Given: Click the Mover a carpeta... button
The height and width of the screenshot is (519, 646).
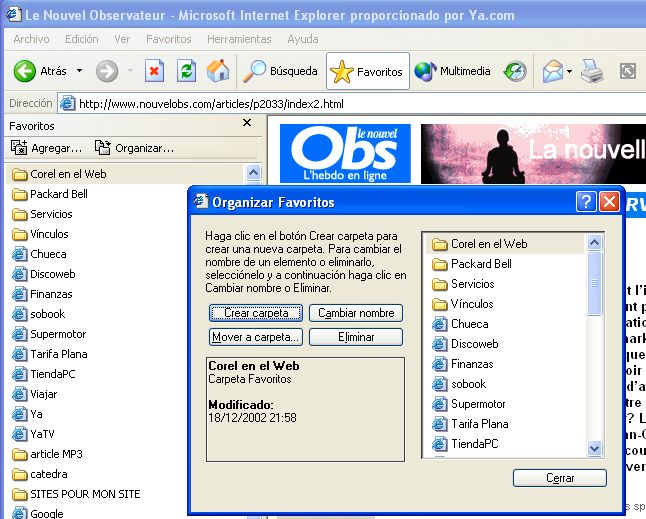Looking at the screenshot, I should [x=256, y=337].
